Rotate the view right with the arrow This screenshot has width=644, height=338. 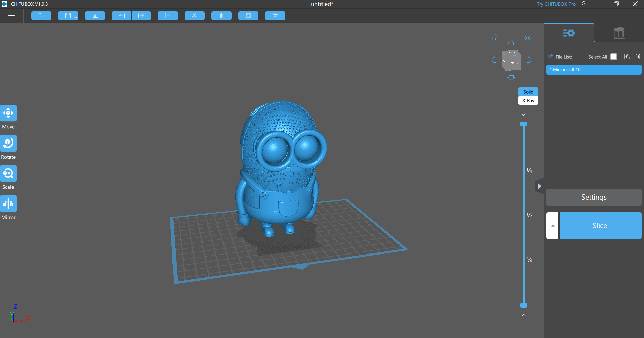(x=529, y=60)
